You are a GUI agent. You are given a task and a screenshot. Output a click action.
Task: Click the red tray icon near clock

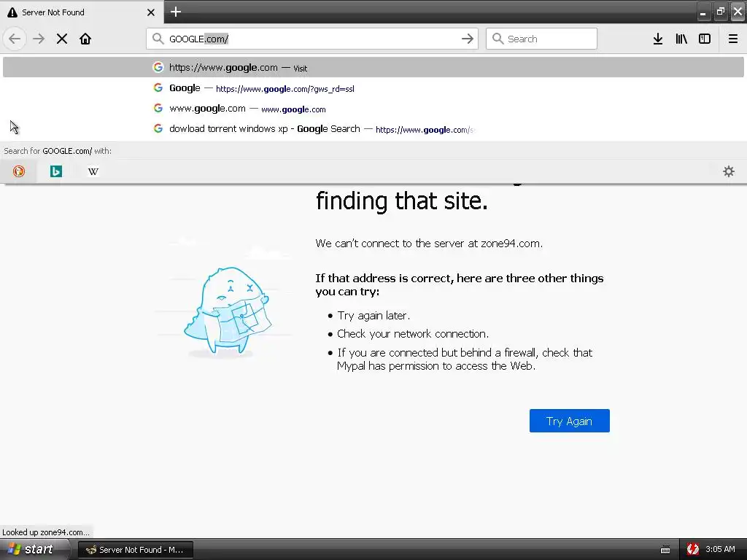click(693, 549)
